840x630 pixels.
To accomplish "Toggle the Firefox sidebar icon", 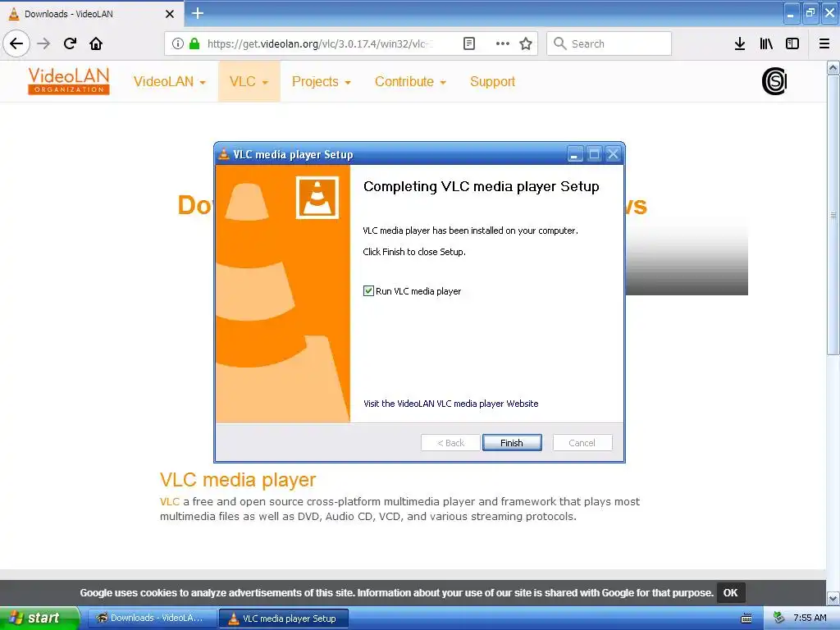I will pyautogui.click(x=792, y=43).
